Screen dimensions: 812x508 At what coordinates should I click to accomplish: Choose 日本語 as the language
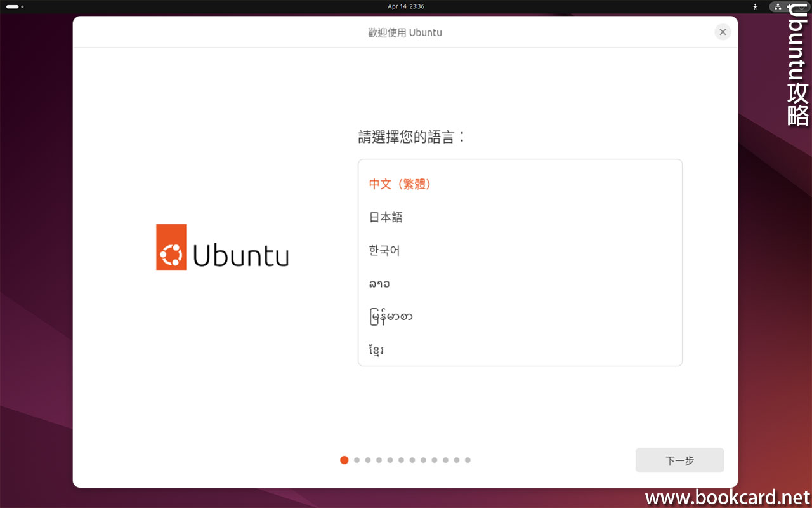[386, 217]
